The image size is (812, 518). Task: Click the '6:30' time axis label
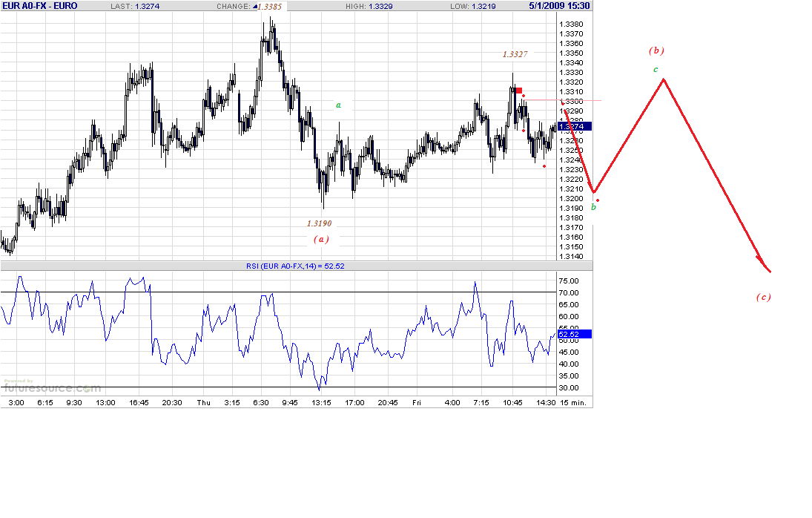[261, 402]
